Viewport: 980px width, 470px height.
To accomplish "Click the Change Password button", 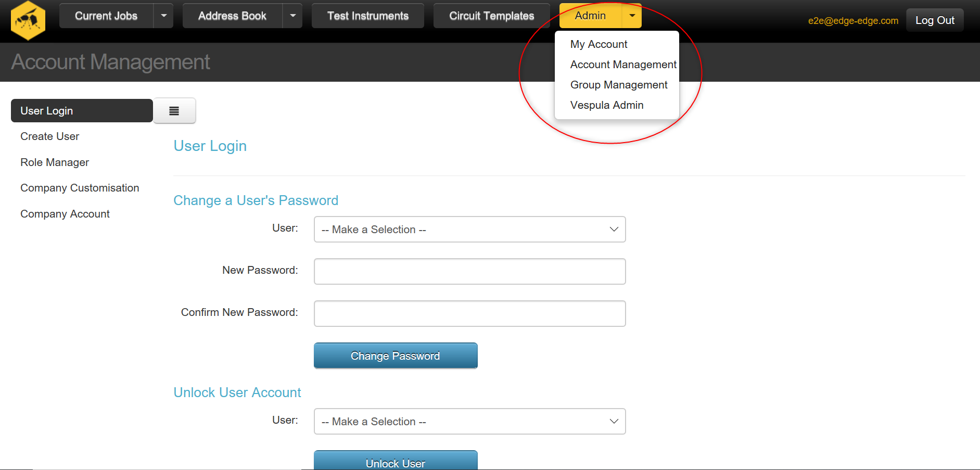I will pyautogui.click(x=396, y=355).
